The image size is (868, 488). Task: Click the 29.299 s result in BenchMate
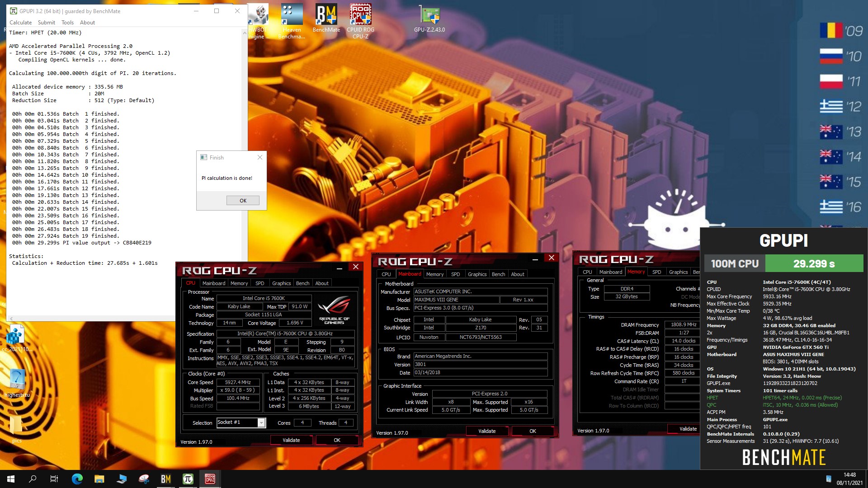tap(814, 263)
